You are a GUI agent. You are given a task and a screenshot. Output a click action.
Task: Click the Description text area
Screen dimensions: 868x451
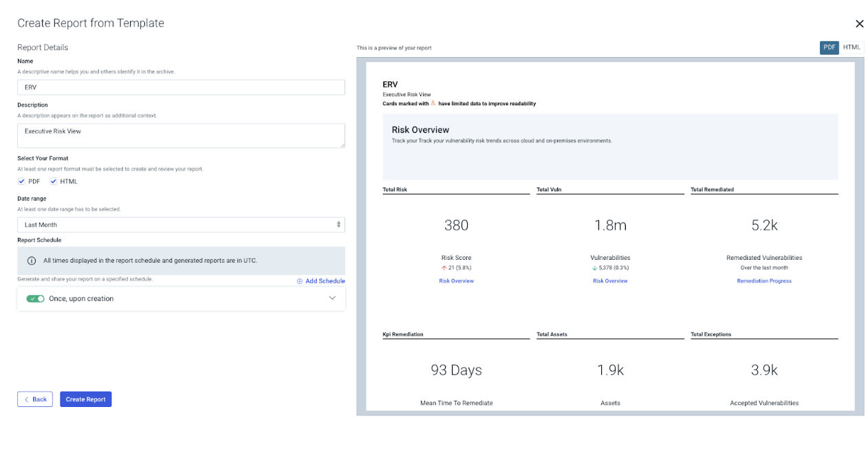point(181,135)
